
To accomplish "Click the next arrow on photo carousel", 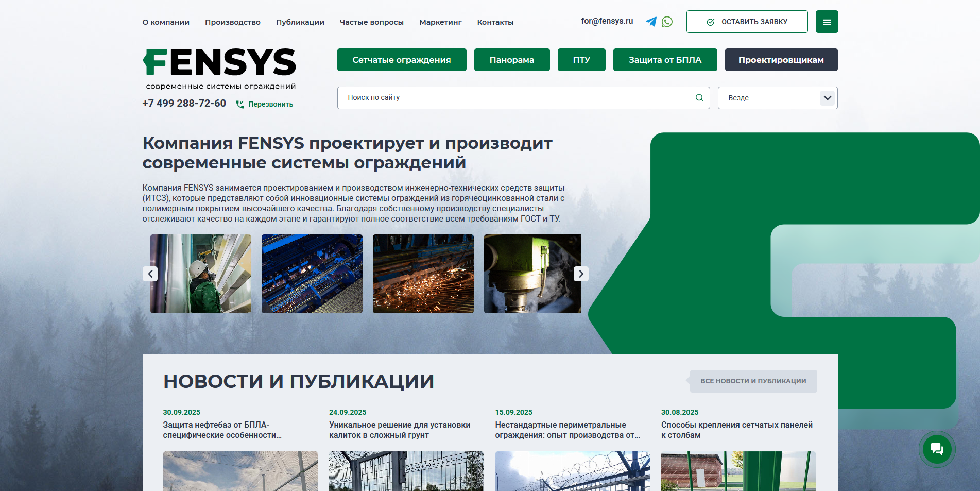I will click(x=580, y=274).
